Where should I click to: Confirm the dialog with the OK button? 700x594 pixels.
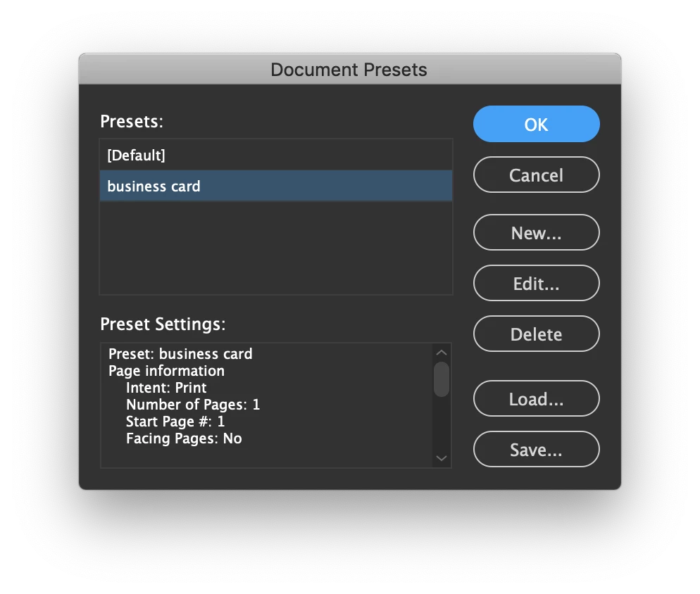coord(536,124)
